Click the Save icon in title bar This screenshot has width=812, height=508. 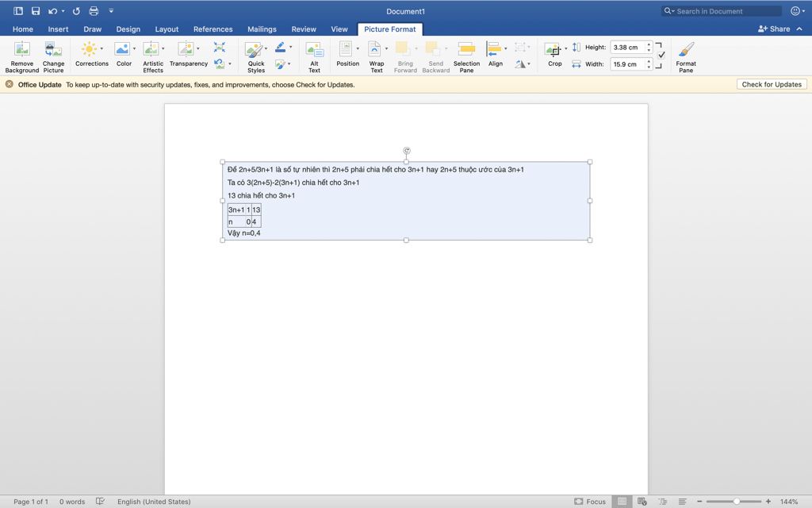[36, 11]
